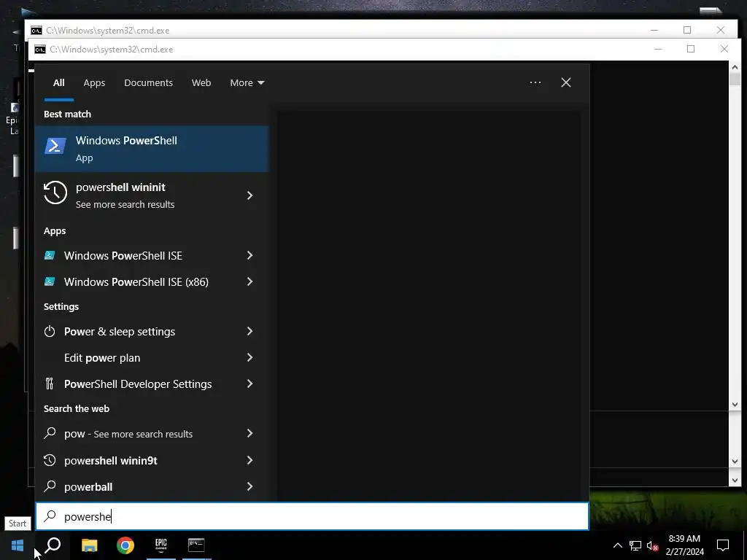
Task: Open the search panel more options ellipsis
Action: pyautogui.click(x=535, y=82)
